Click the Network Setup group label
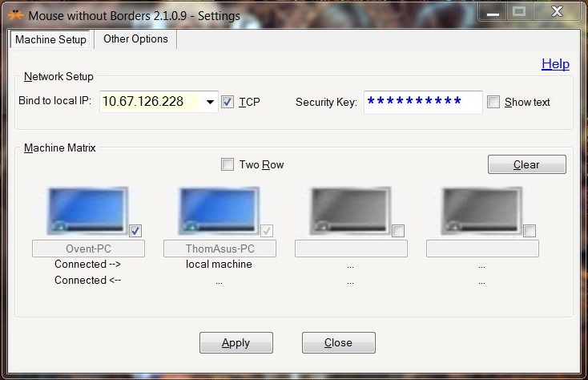This screenshot has width=588, height=380. point(58,76)
